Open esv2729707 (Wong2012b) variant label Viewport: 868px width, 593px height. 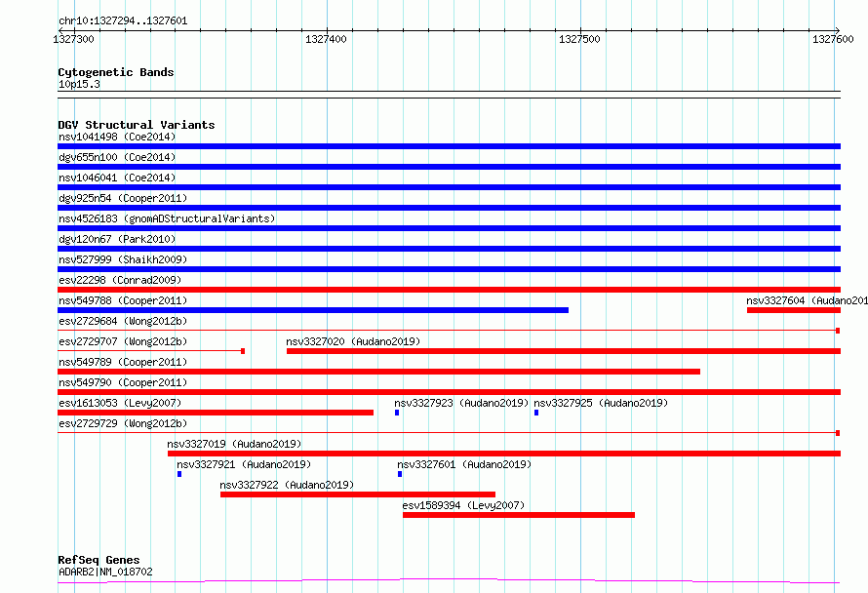coord(123,341)
